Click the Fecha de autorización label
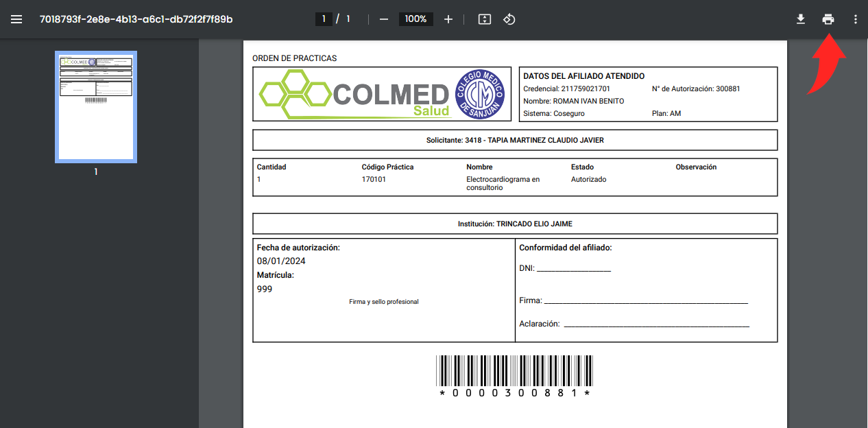 (298, 248)
